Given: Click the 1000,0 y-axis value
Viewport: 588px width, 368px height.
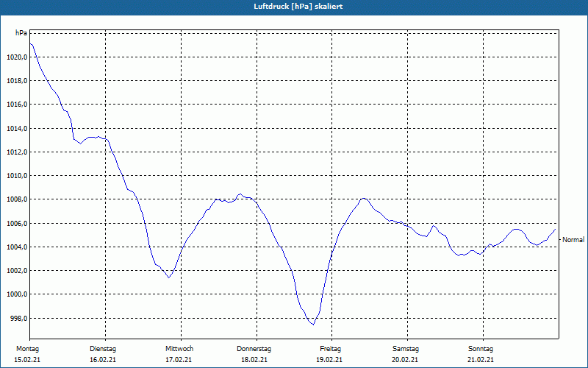Looking at the screenshot, I should point(17,294).
